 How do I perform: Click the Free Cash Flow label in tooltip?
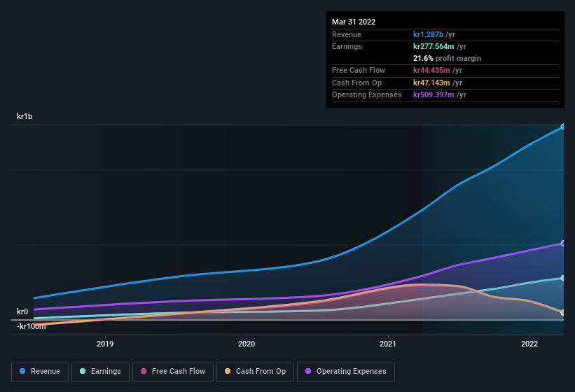[x=359, y=70]
